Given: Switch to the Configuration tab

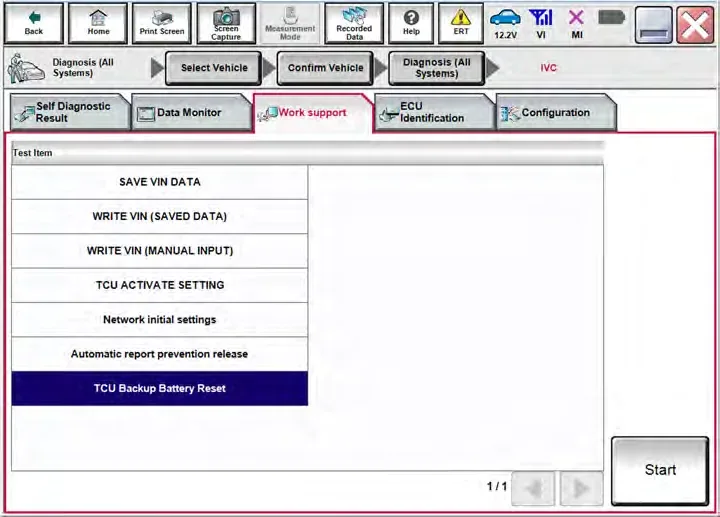Looking at the screenshot, I should pos(556,112).
